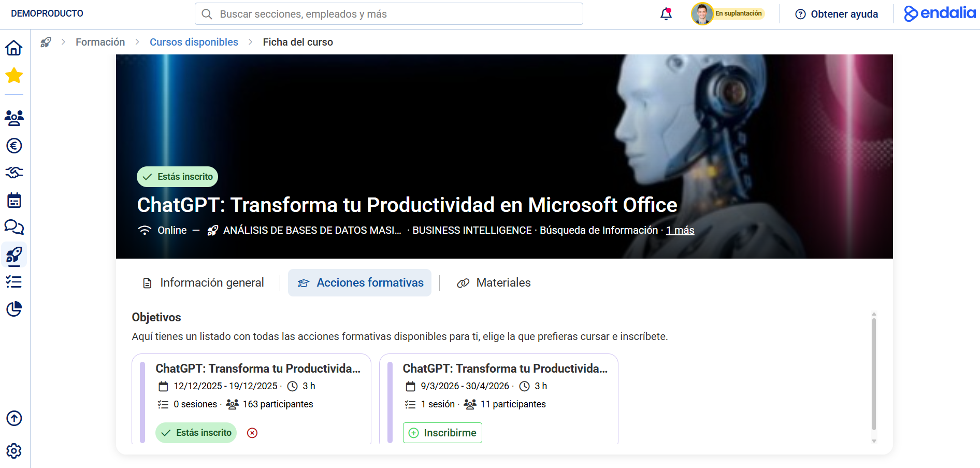The image size is (980, 468).
Task: Click 'BUSINESS INTELLIGENCE' category text
Action: point(472,230)
